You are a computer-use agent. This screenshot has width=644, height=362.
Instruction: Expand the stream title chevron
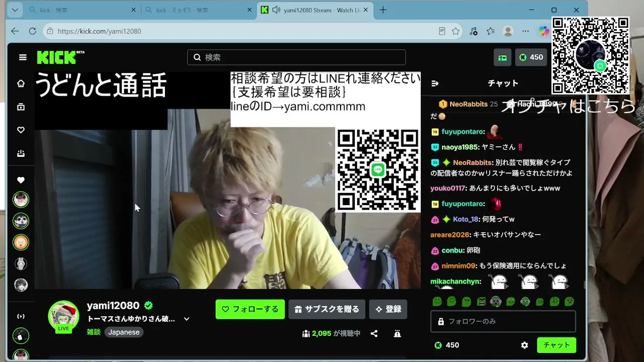point(187,319)
